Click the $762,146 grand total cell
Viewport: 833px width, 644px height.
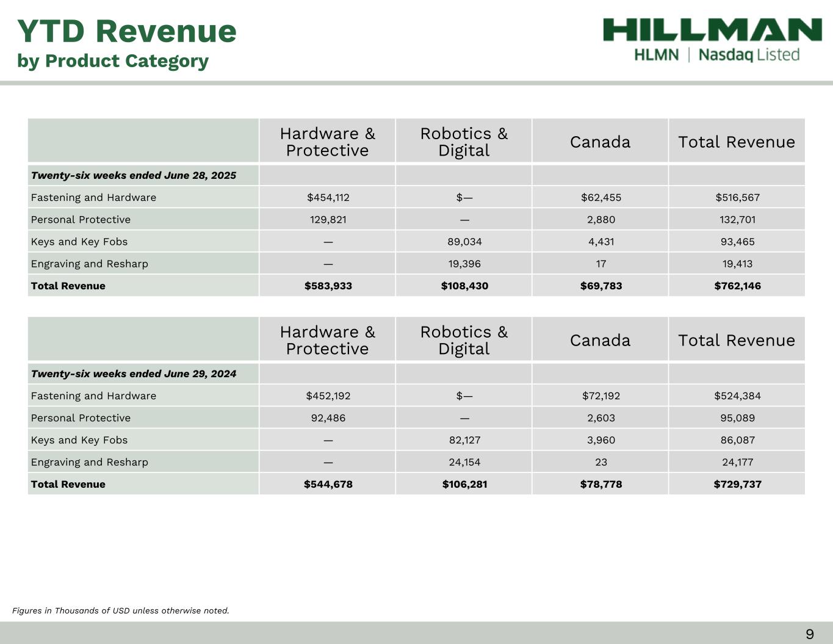(x=737, y=286)
